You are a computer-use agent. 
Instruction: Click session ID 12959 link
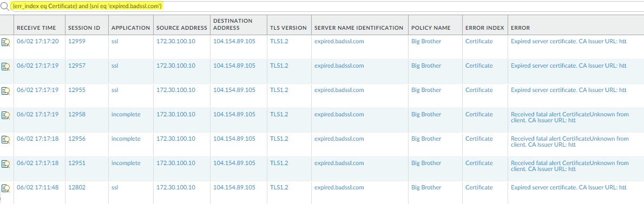(77, 42)
